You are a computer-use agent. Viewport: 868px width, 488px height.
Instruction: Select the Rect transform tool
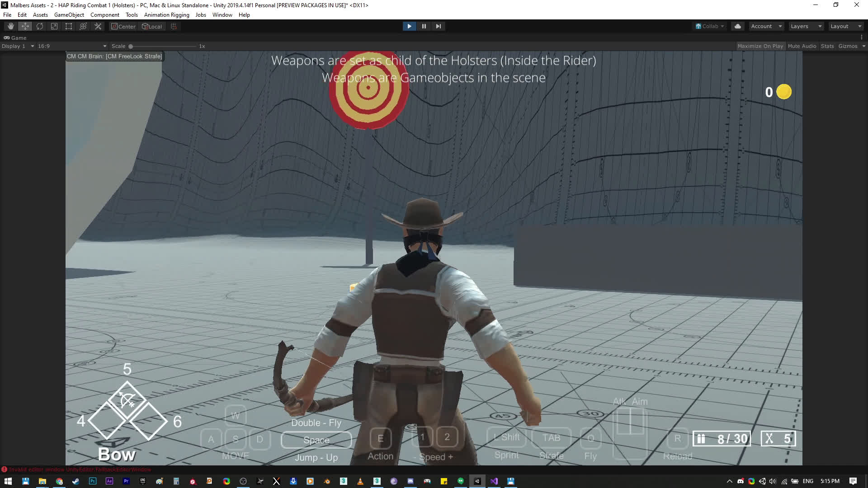point(69,26)
